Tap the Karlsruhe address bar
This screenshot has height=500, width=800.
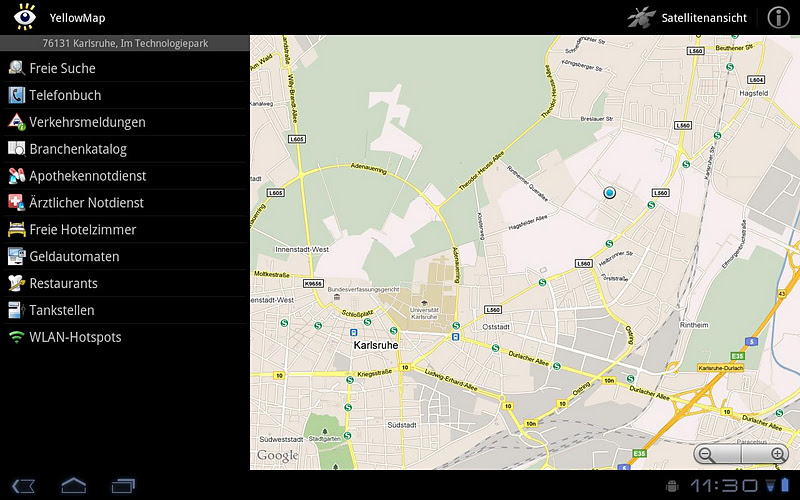tap(124, 44)
